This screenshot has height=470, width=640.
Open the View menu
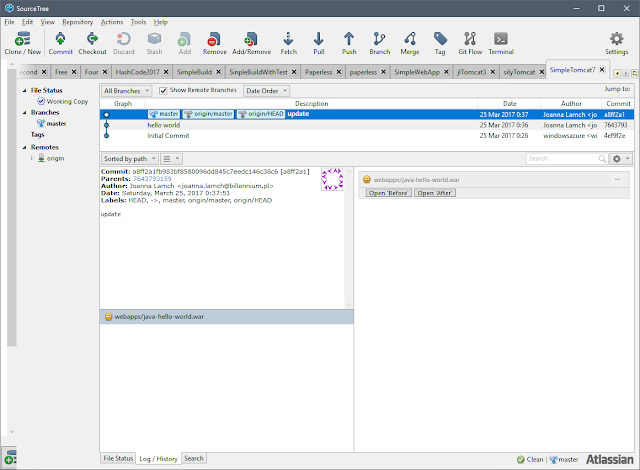(x=47, y=22)
